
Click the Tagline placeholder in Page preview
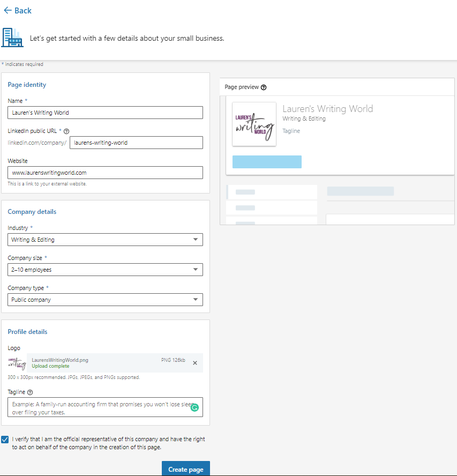pos(291,131)
